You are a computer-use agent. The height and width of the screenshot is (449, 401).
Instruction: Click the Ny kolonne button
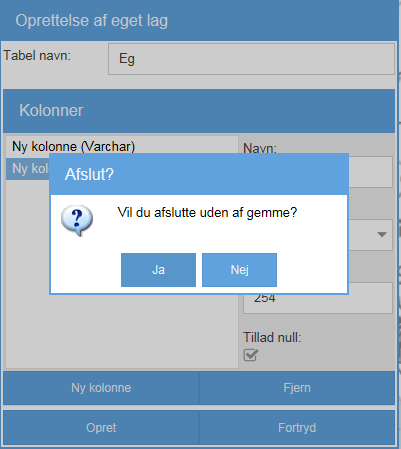101,388
